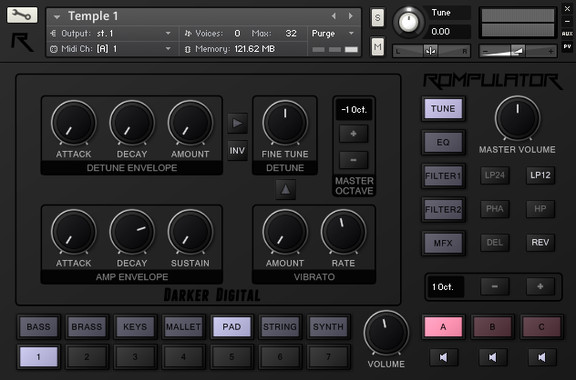Open the instrument name dropdown arrow
Image resolution: width=576 pixels, height=380 pixels.
point(57,17)
